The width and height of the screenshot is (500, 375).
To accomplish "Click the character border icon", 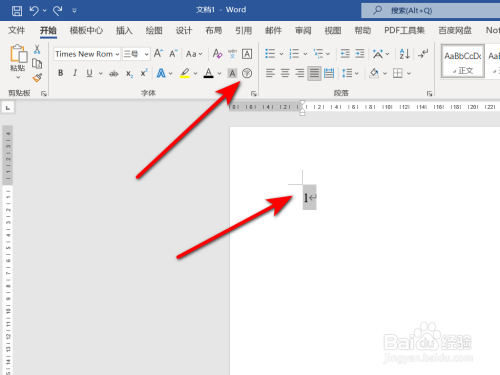I will 247,54.
